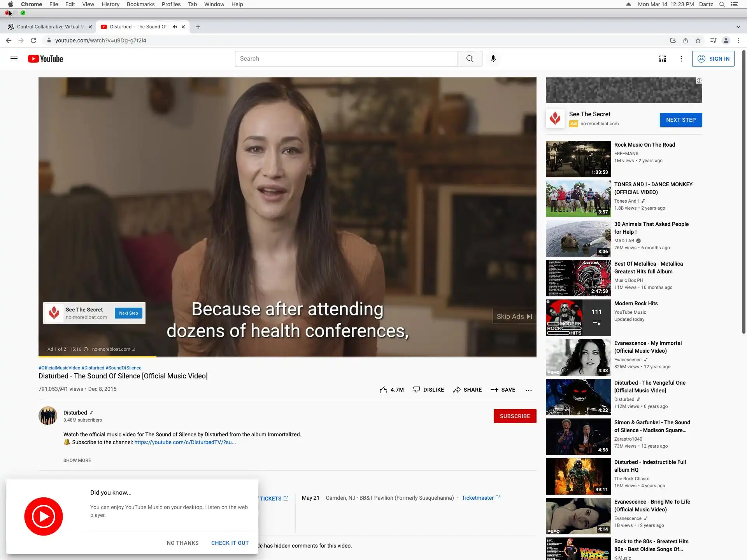Open the Bookmarks menu in menu bar
The width and height of the screenshot is (747, 560).
pos(140,4)
